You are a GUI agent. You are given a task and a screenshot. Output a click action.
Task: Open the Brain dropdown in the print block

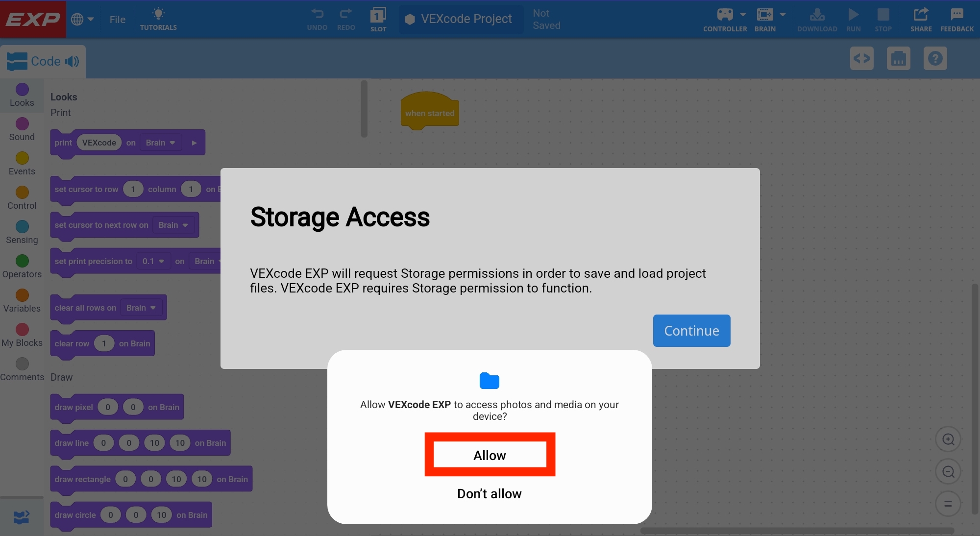(160, 143)
